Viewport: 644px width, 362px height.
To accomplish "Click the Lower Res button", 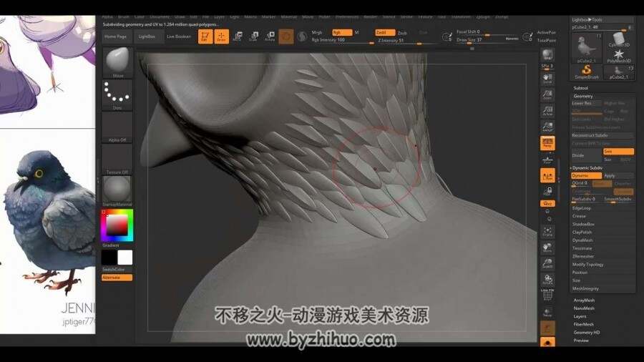I will [587, 104].
